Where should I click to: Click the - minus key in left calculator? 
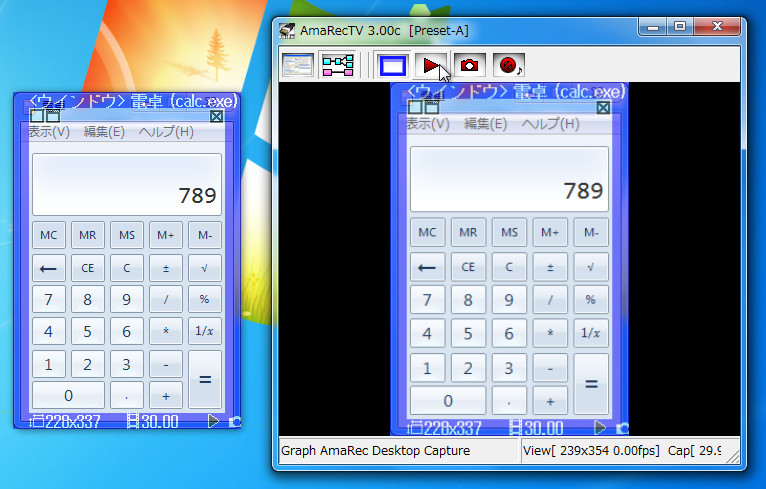click(166, 364)
